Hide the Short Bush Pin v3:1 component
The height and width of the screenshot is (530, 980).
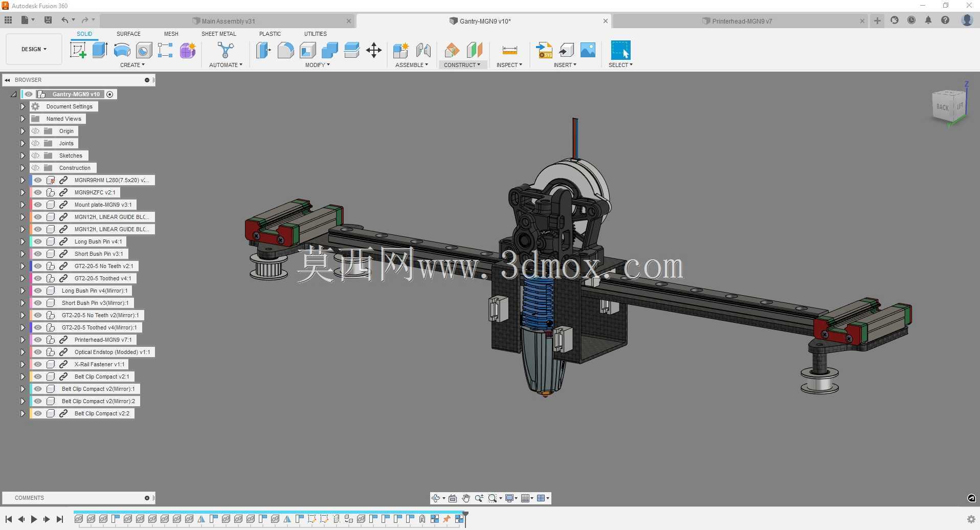38,254
